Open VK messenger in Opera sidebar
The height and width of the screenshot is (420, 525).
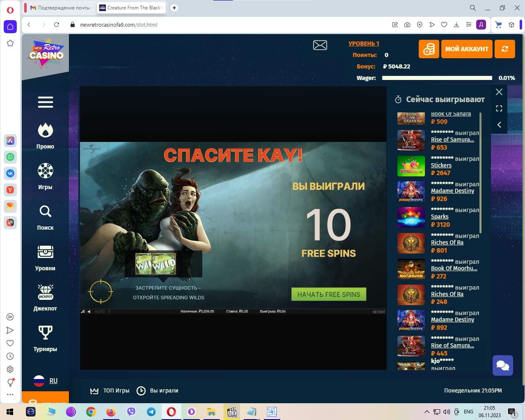(x=10, y=173)
